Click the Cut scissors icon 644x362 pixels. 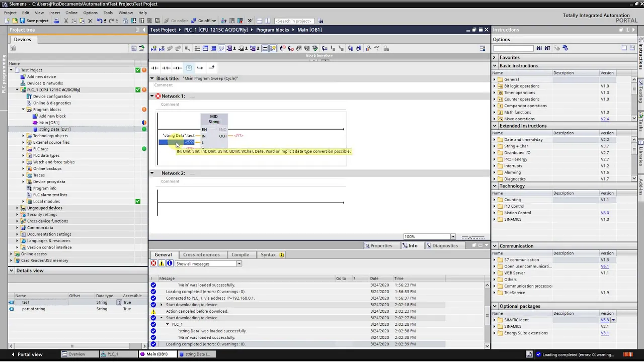coord(66,21)
